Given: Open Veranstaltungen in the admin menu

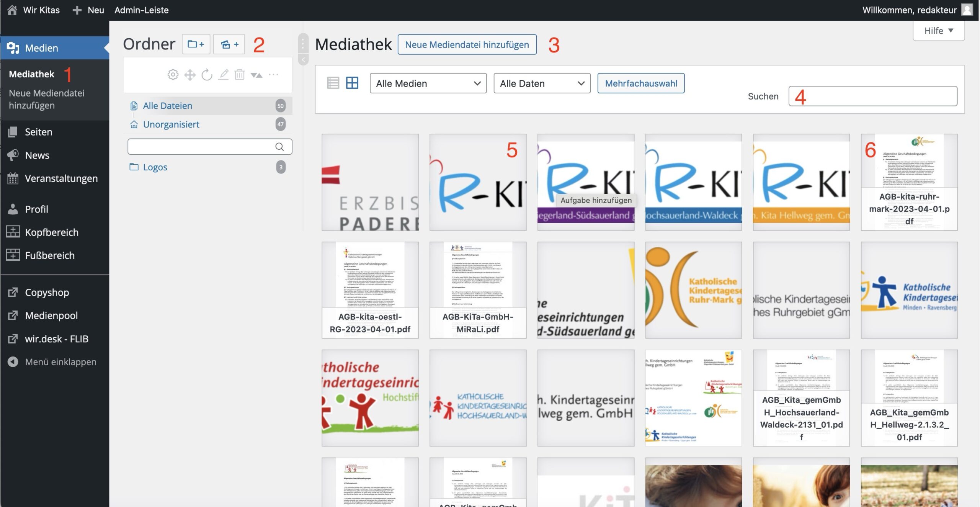Looking at the screenshot, I should 61,178.
